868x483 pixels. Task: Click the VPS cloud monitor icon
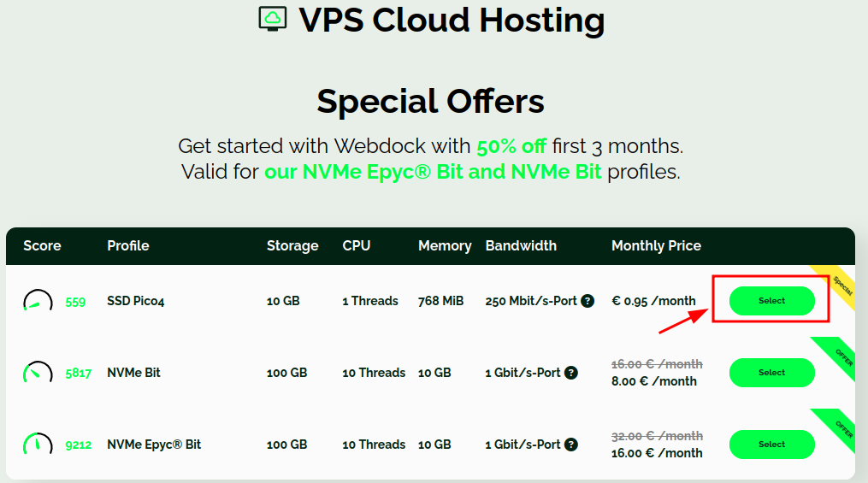(273, 19)
